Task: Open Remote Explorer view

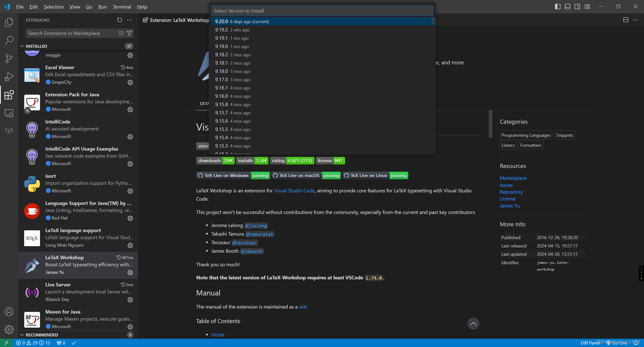Action: pyautogui.click(x=9, y=113)
